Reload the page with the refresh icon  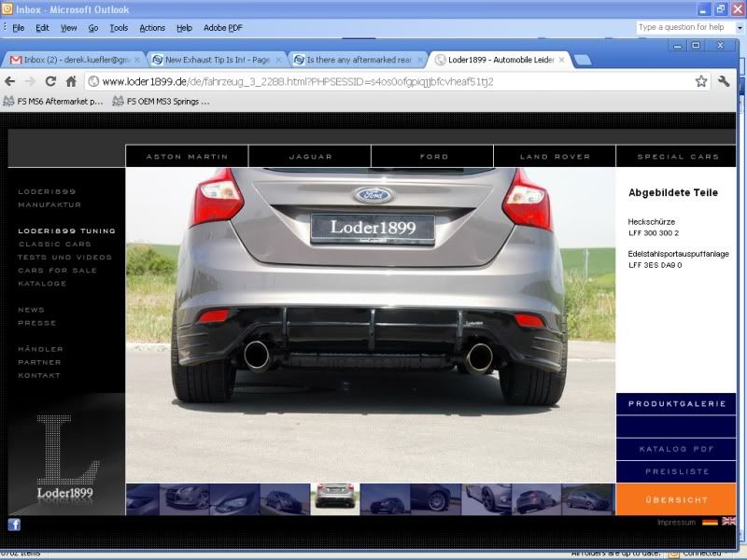[x=50, y=81]
